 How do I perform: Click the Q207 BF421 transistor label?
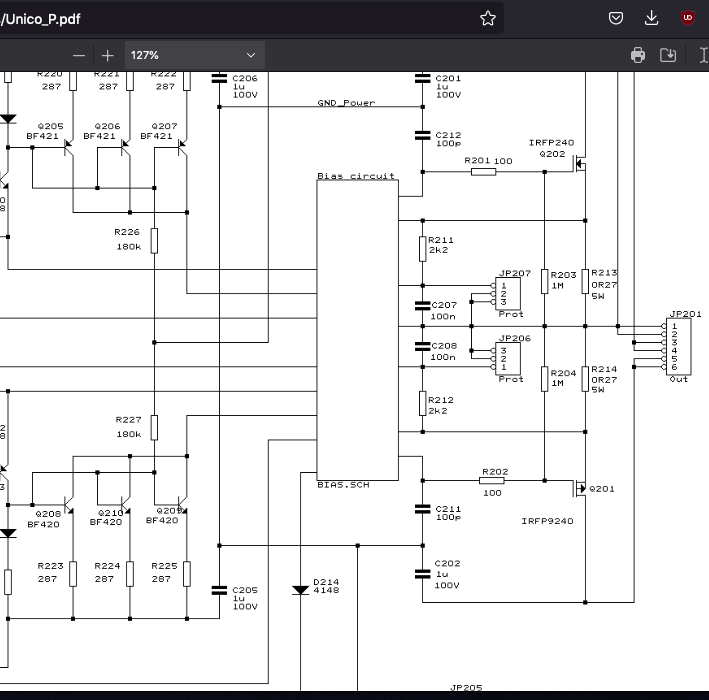pyautogui.click(x=159, y=131)
